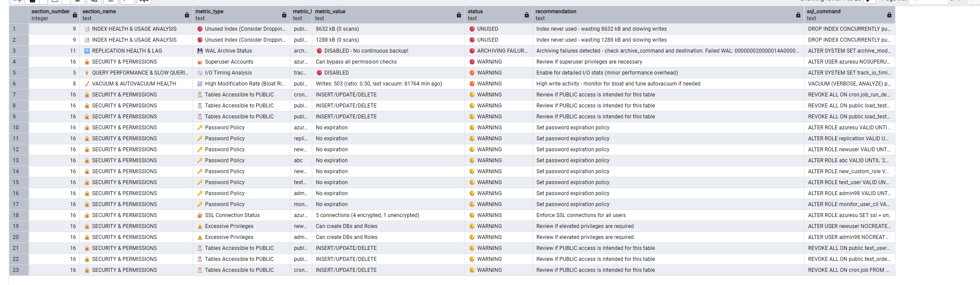Click 'ALTER SYSTEM SET archive_mod...' command cell
The width and height of the screenshot is (980, 285).
(850, 51)
